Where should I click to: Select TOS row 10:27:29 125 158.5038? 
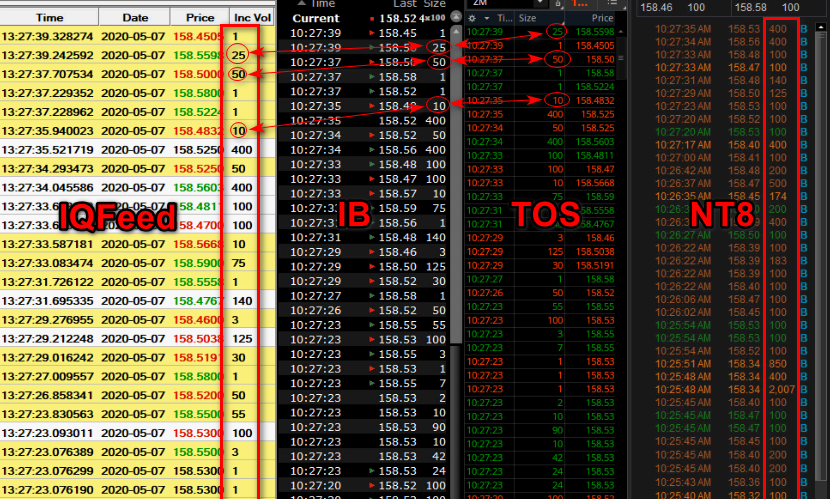(x=540, y=252)
